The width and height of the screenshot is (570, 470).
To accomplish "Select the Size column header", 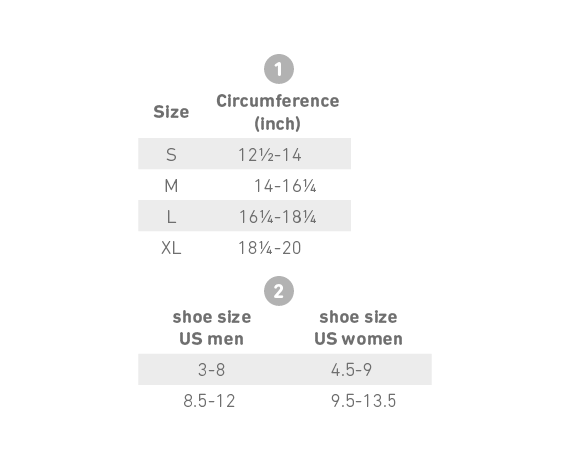I will pyautogui.click(x=171, y=112).
